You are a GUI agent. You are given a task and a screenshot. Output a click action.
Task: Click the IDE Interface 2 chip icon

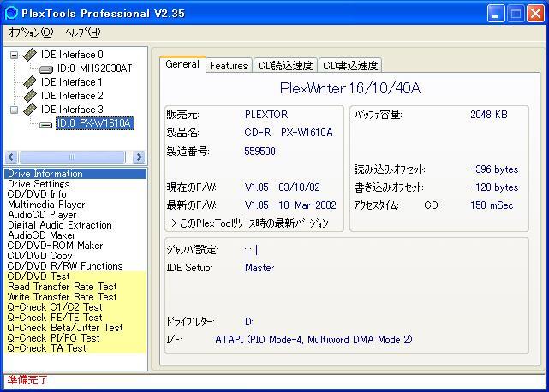pyautogui.click(x=30, y=96)
